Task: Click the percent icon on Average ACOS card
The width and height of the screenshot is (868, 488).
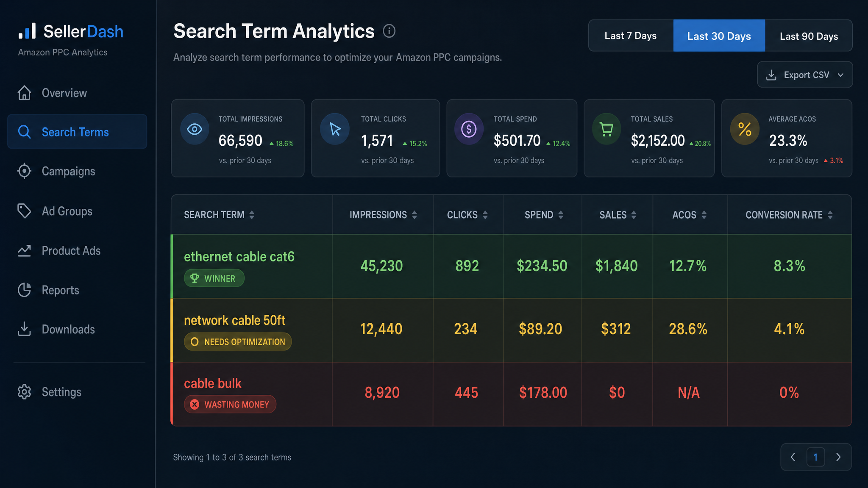Action: [745, 129]
